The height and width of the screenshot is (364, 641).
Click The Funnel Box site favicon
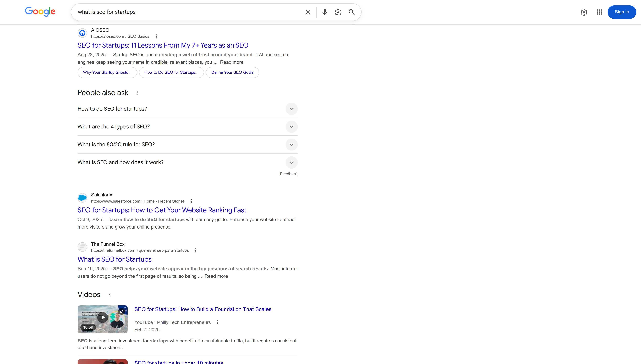82,247
